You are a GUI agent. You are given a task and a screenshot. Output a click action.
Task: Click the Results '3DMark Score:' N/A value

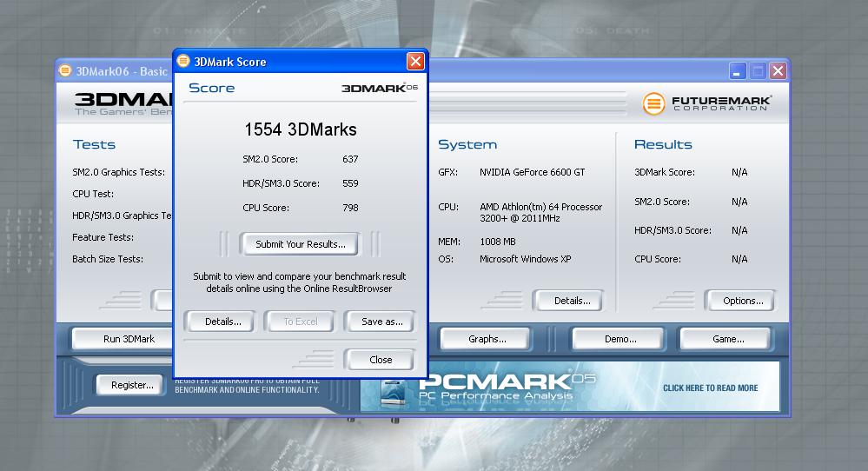[x=739, y=172]
